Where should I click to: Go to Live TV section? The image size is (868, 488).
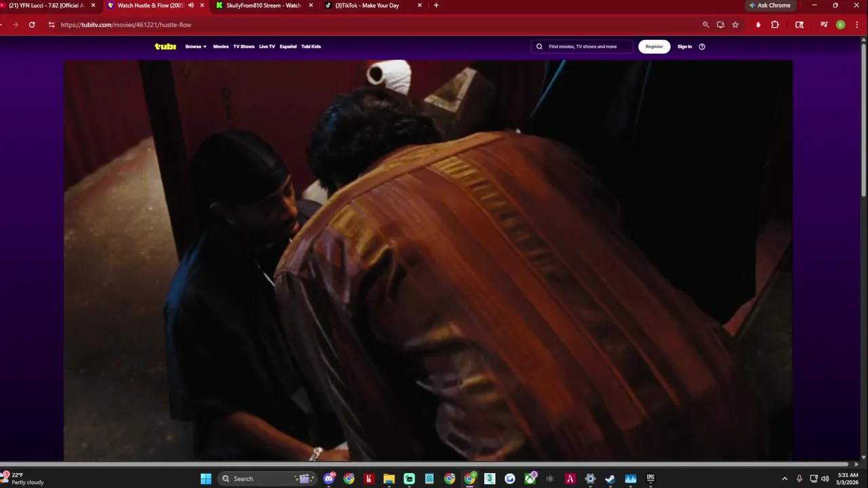[267, 47]
